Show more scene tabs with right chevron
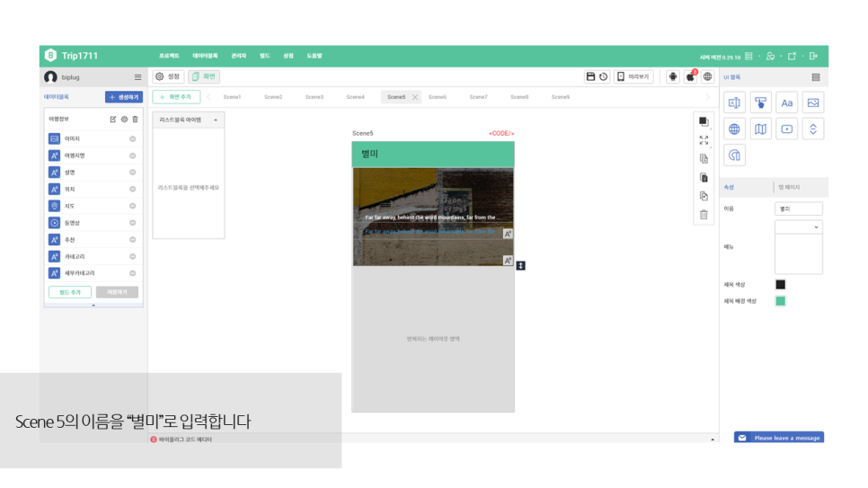 707,97
